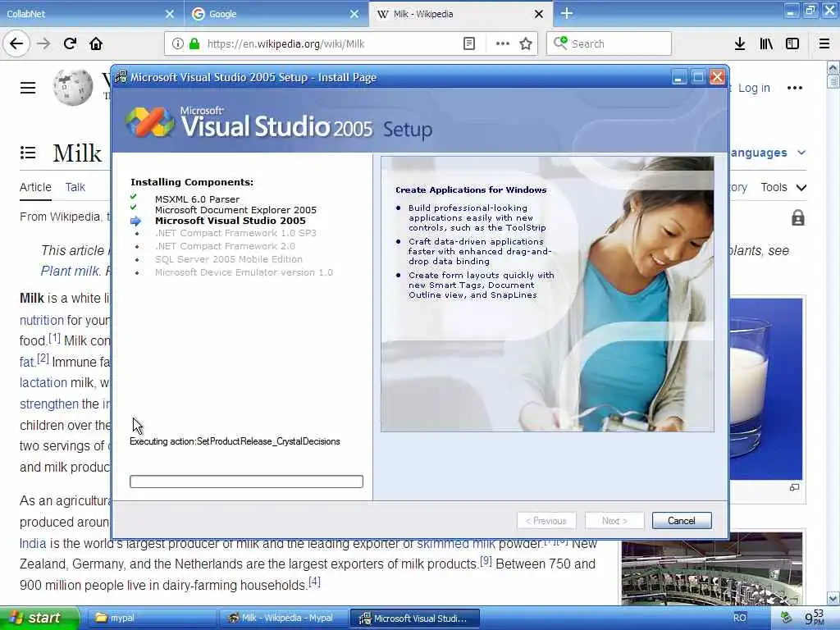Image resolution: width=840 pixels, height=630 pixels.
Task: Click the browser forward arrow
Action: click(43, 43)
